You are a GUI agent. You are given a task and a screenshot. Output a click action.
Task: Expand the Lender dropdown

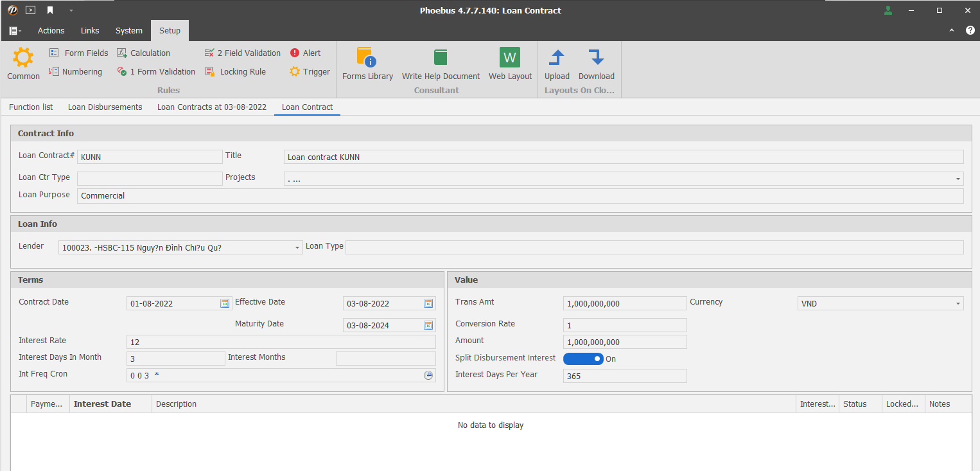[x=297, y=248]
